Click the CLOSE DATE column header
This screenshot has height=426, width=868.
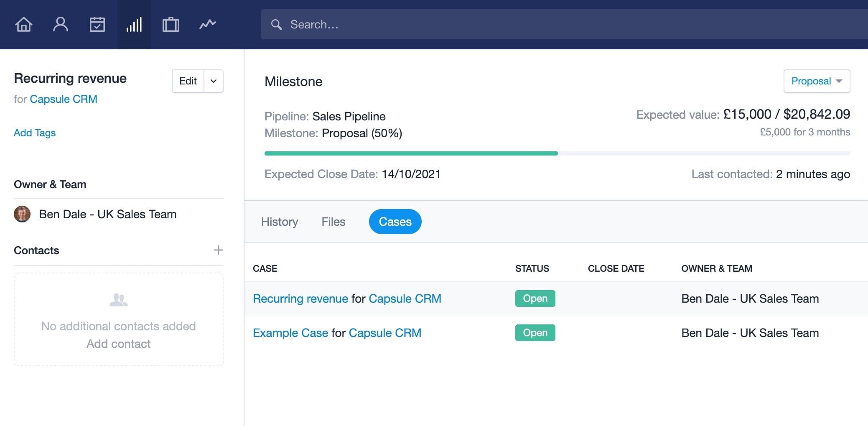(616, 268)
